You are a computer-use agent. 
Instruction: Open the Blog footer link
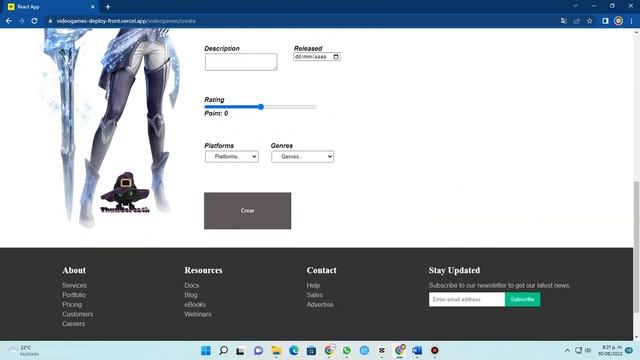click(x=191, y=295)
